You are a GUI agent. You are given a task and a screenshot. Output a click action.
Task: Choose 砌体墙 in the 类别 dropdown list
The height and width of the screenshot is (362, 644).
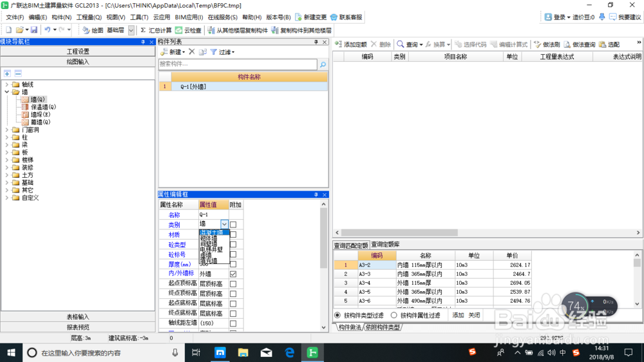click(x=209, y=238)
